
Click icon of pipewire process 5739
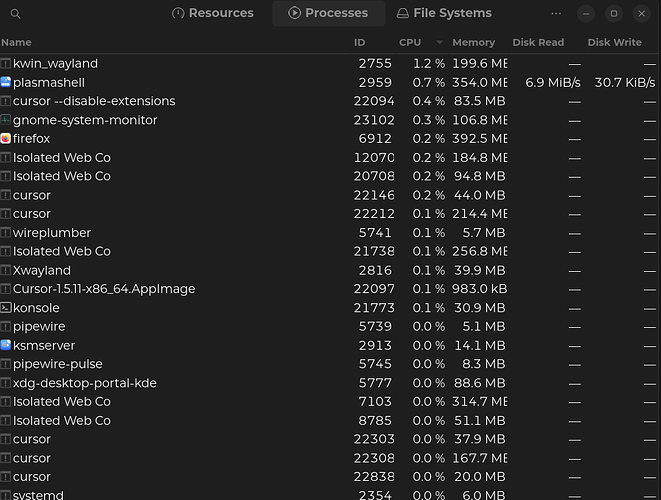click(x=5, y=326)
